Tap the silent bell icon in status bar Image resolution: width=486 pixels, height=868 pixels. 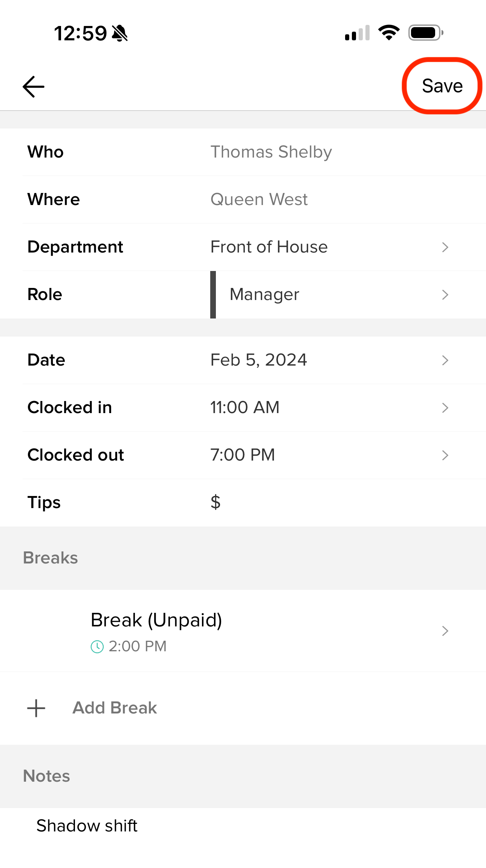(120, 33)
